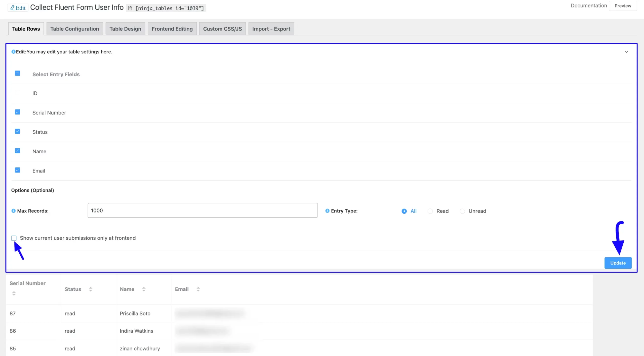The image size is (644, 356).
Task: Open the Custom CSS/JS tab
Action: tap(222, 29)
